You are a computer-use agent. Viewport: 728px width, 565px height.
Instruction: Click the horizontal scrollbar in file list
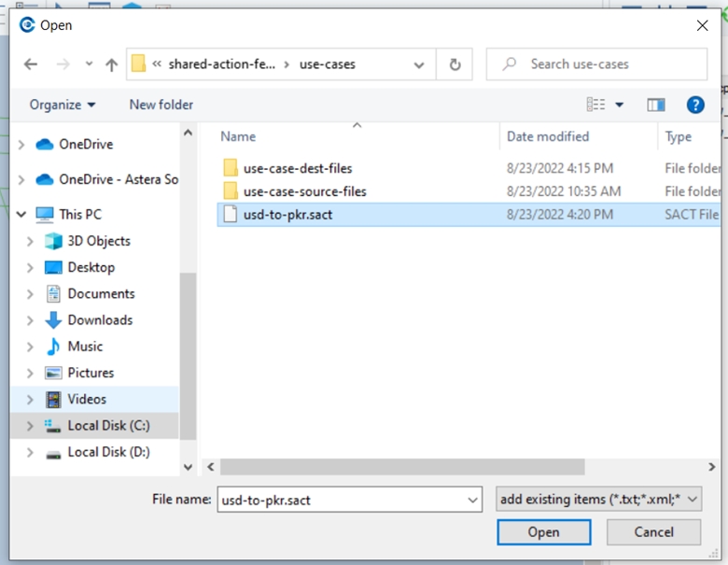coord(402,467)
